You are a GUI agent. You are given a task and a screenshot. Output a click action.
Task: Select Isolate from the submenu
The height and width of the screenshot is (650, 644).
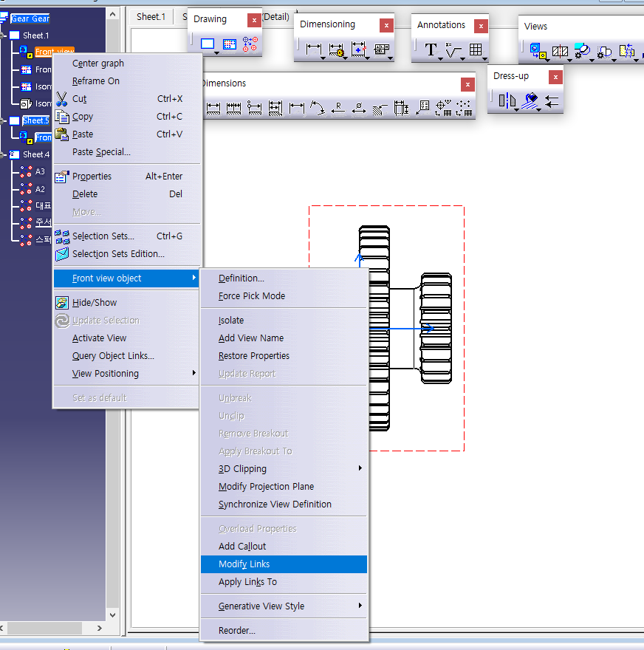[284, 321]
